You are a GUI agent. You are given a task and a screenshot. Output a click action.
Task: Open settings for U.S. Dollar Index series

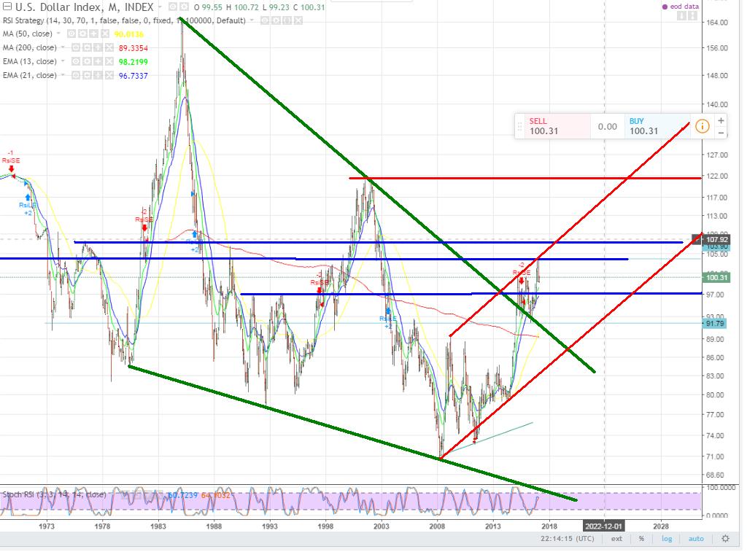[x=184, y=7]
